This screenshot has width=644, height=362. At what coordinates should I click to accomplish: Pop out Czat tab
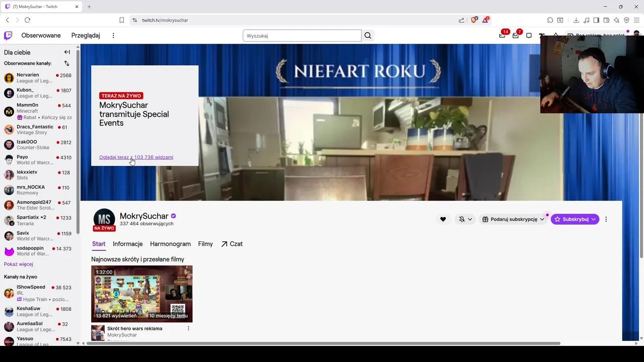[x=232, y=244]
